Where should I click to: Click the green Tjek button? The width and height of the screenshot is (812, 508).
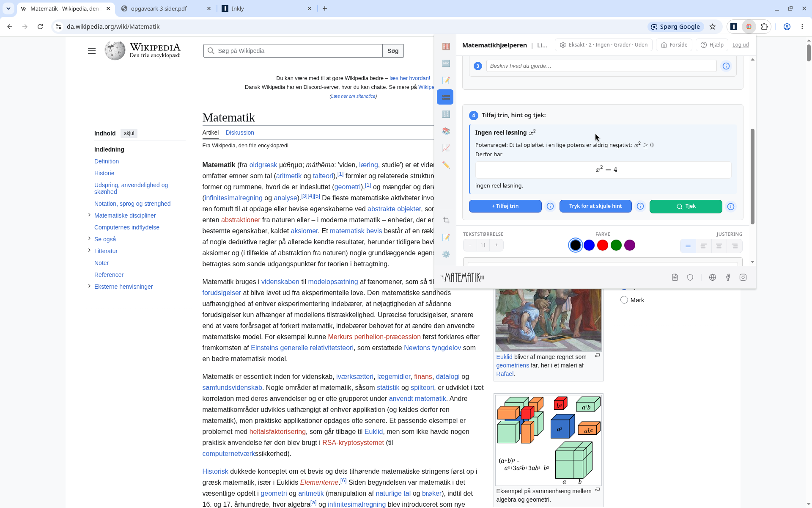click(686, 206)
